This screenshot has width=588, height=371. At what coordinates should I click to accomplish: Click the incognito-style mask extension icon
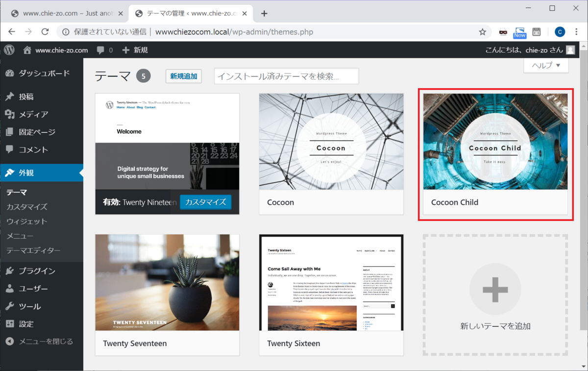coord(503,32)
